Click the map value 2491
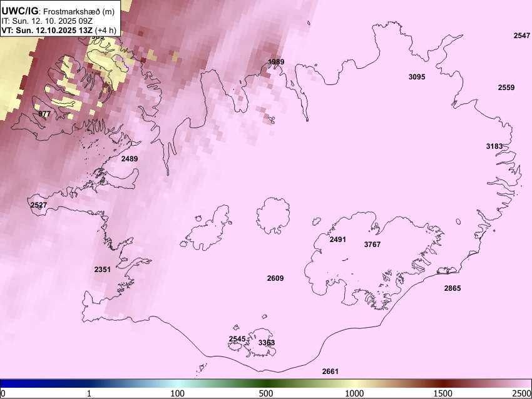 [338, 240]
